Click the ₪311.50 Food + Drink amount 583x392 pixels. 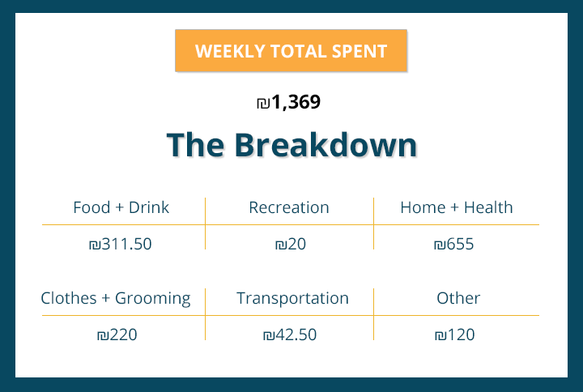(x=120, y=244)
